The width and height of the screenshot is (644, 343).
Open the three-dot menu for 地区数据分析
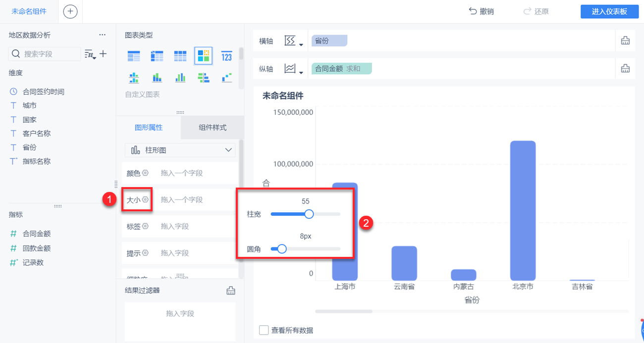coord(102,35)
